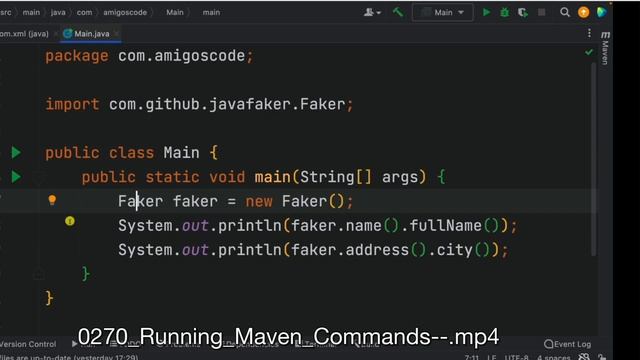Click the amigoscode breadcrumb

pos(125,12)
